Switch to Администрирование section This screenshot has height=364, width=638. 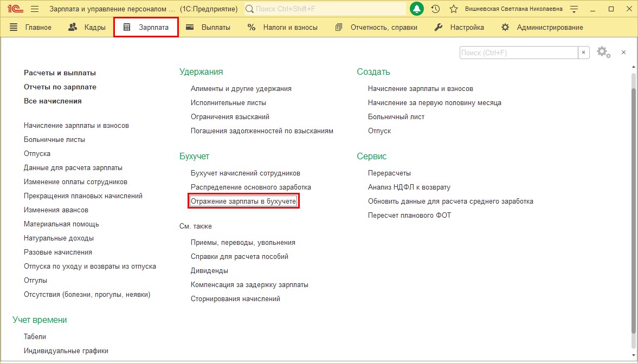click(x=550, y=27)
